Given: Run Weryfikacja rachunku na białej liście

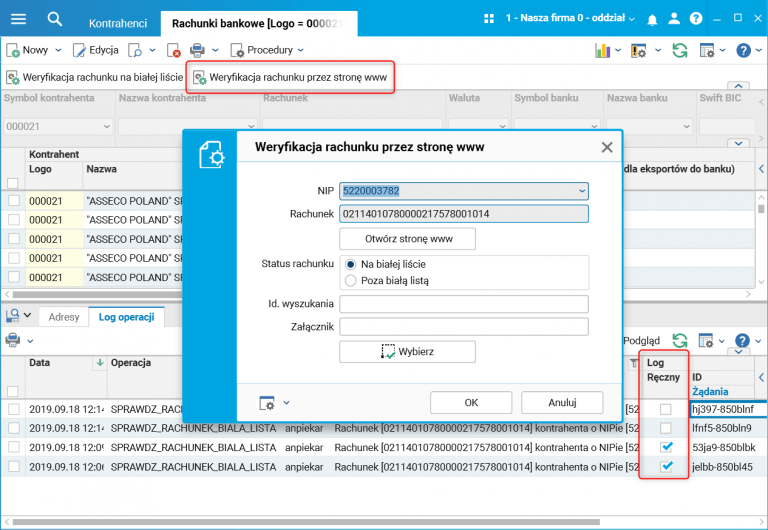Looking at the screenshot, I should point(95,77).
